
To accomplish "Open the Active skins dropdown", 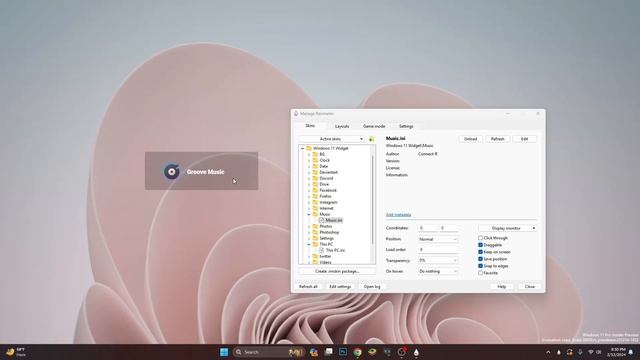I will click(331, 139).
